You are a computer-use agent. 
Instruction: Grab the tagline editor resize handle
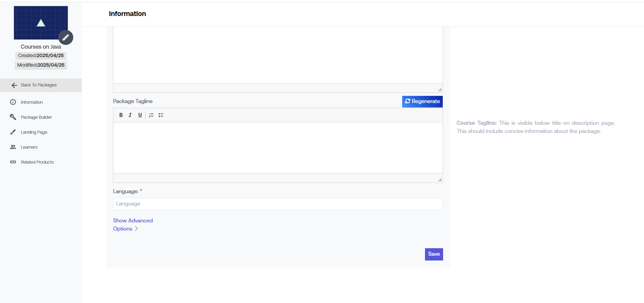440,180
